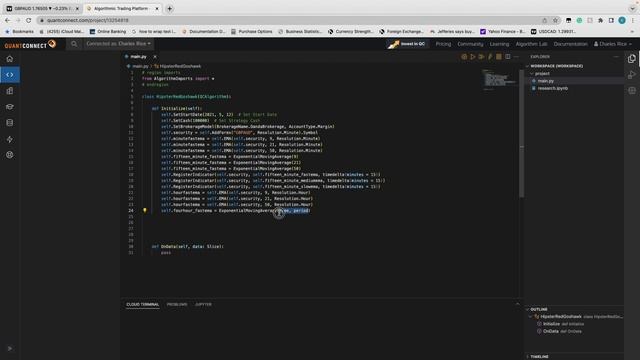
Task: Collapse the HipsterRedGoshawk class in Outline
Action: [531, 316]
